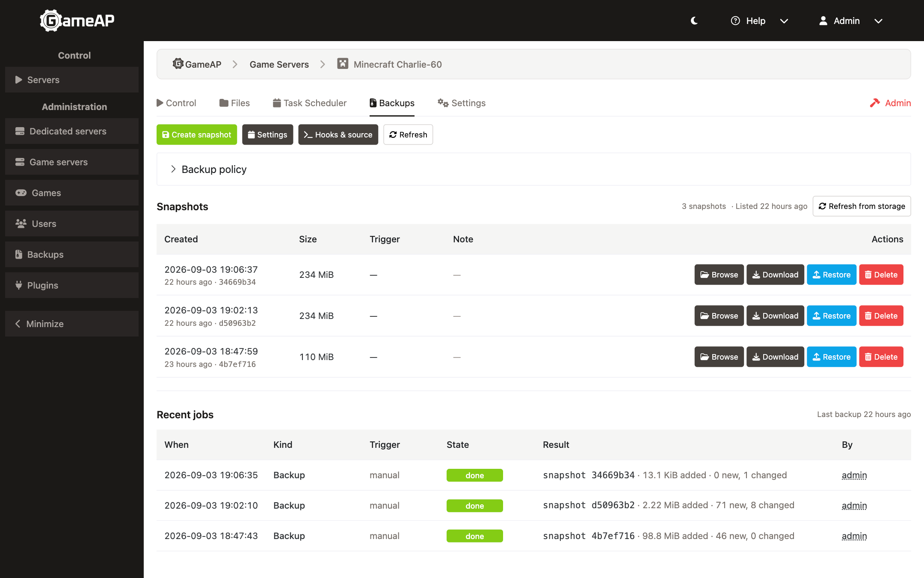Open Plugins in the sidebar
924x578 pixels.
click(x=72, y=285)
